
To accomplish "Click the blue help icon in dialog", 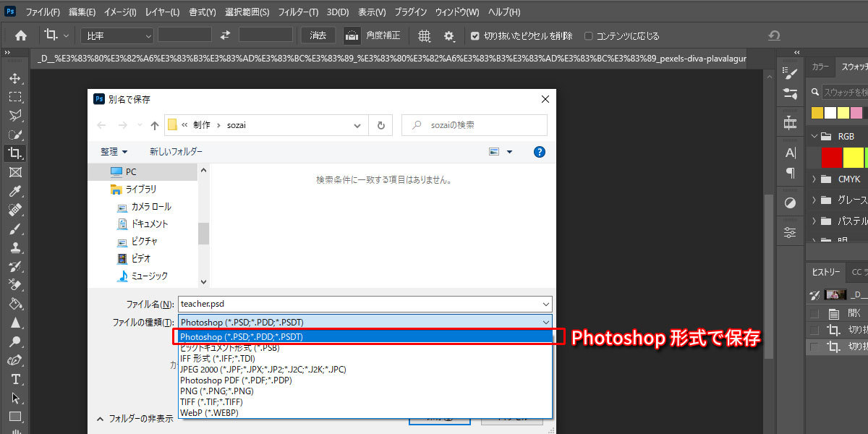I will [539, 152].
